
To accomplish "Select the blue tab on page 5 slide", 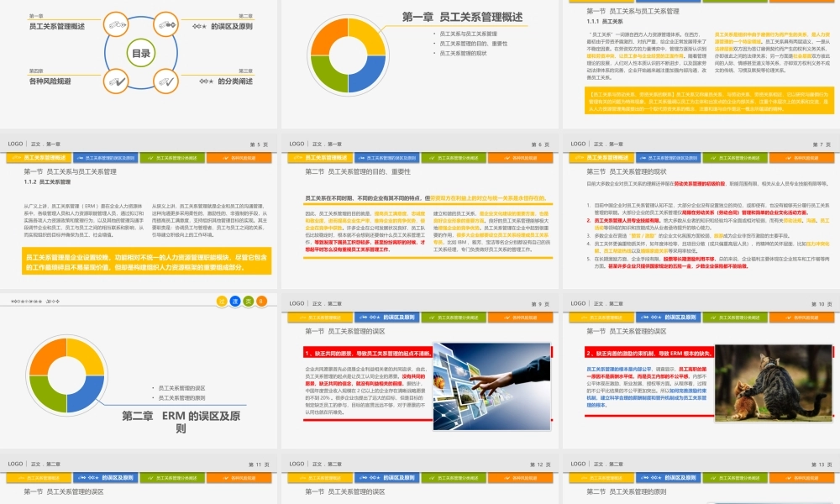I will (106, 157).
